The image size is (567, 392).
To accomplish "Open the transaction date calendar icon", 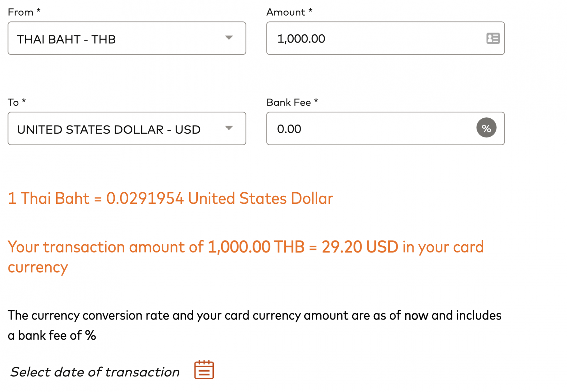I will [204, 370].
